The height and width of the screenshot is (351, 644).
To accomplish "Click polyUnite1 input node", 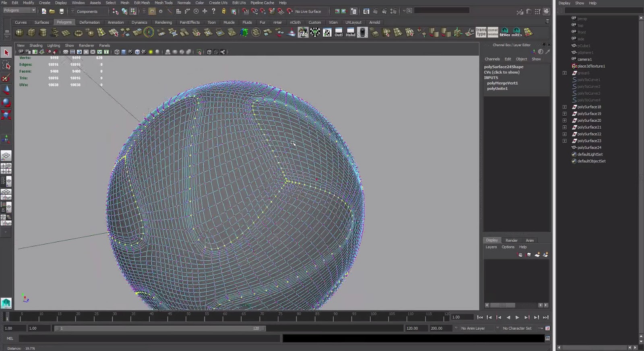I will click(497, 89).
